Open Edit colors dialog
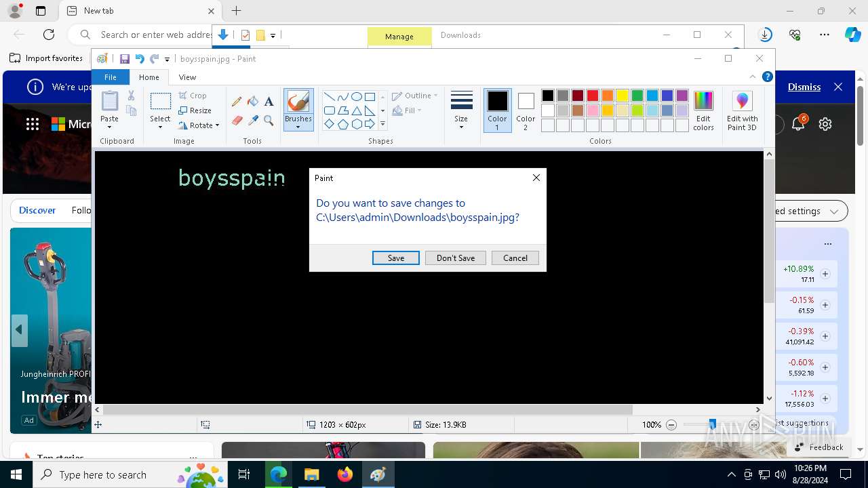The width and height of the screenshot is (868, 488). pyautogui.click(x=703, y=110)
